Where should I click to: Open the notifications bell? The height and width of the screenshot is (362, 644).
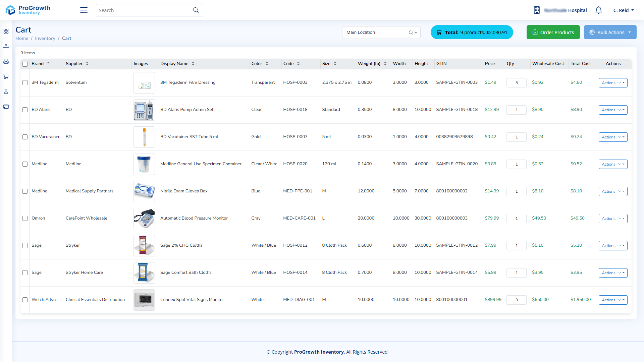[598, 10]
